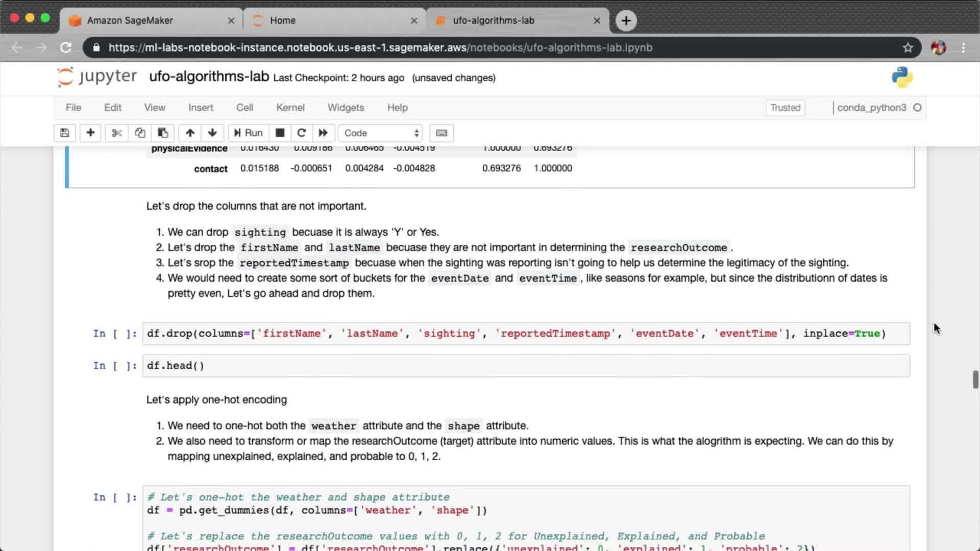Paste cells below icon
Screen dimensions: 980x551
point(163,133)
